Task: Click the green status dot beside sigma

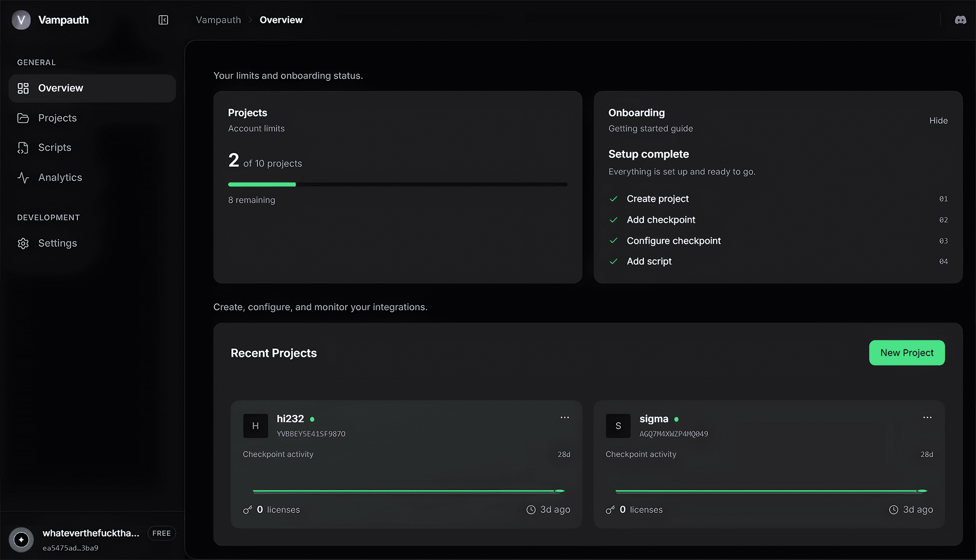Action: click(676, 419)
